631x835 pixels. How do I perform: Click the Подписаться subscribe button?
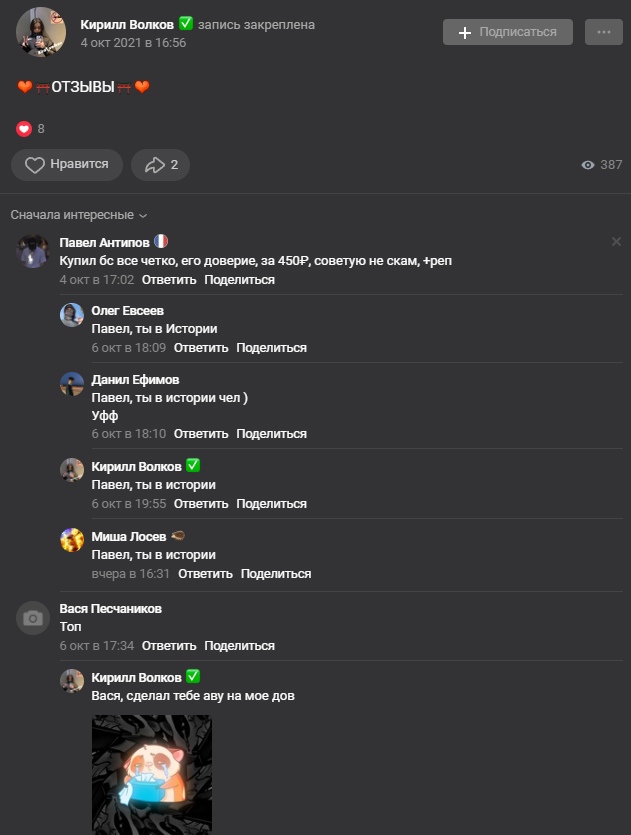508,32
